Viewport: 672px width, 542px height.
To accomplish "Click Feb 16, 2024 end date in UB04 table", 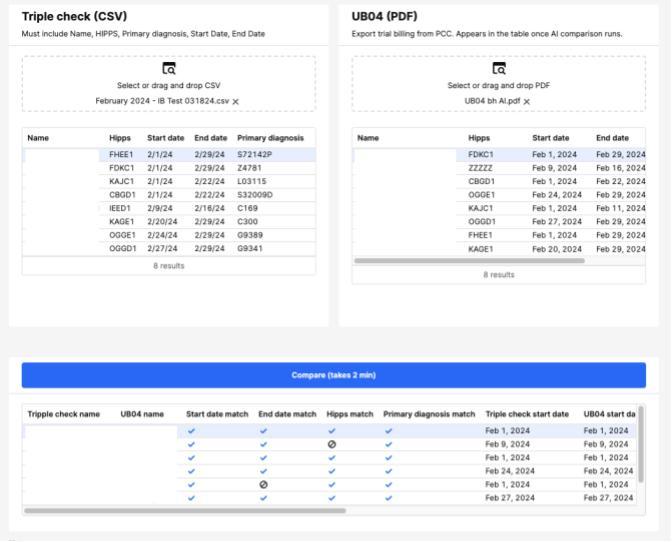I will click(621, 168).
